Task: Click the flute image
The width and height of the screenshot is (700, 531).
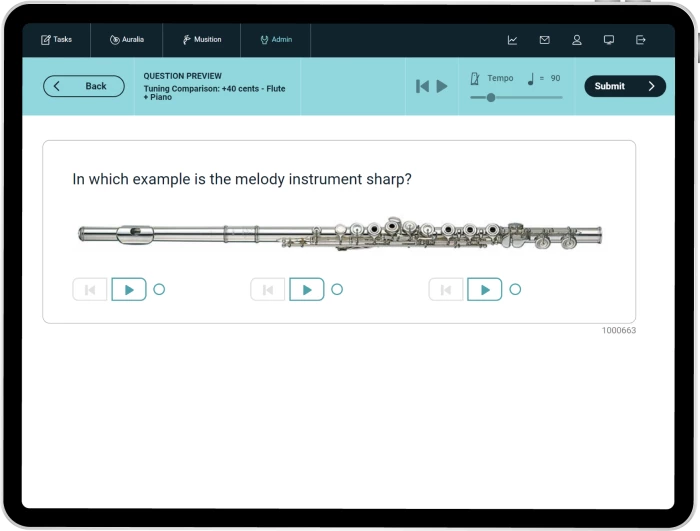Action: click(340, 235)
